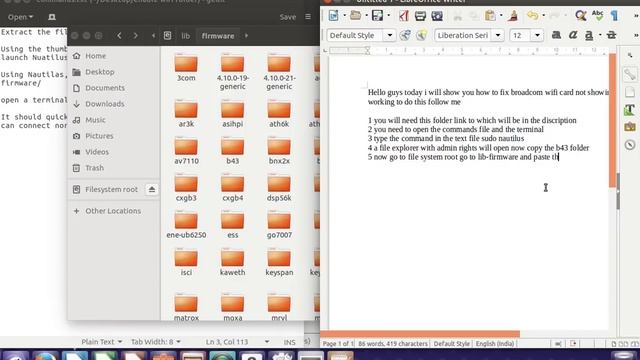Open Tab Width: 8 selector
Viewport: 640px width, 360px height.
(156, 342)
